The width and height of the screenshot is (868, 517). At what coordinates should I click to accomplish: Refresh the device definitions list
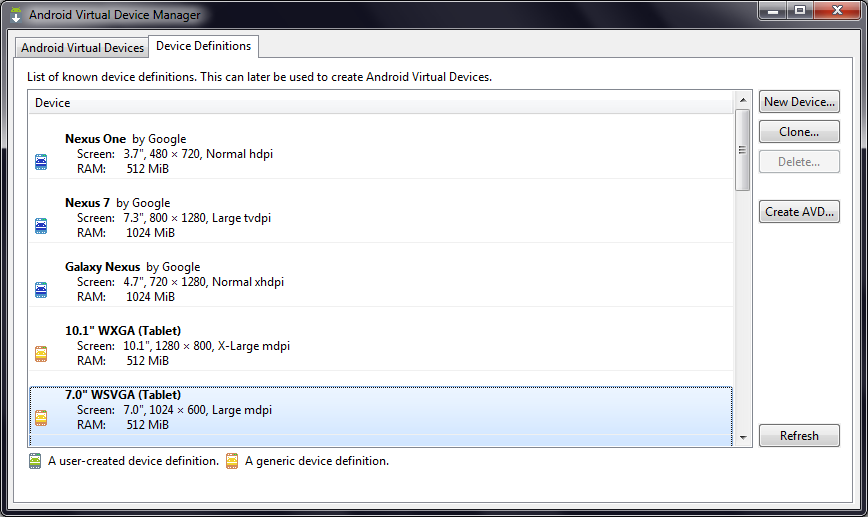(x=799, y=436)
